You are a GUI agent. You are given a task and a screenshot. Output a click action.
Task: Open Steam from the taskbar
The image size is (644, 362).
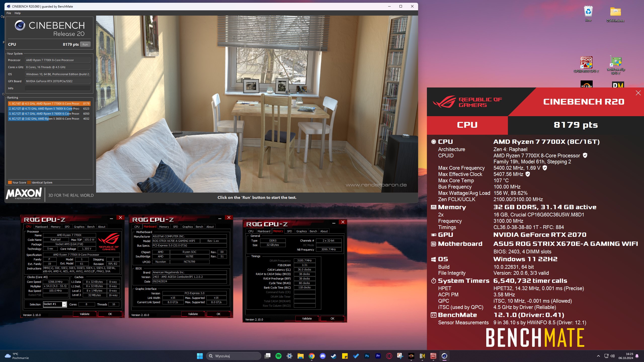click(x=334, y=356)
